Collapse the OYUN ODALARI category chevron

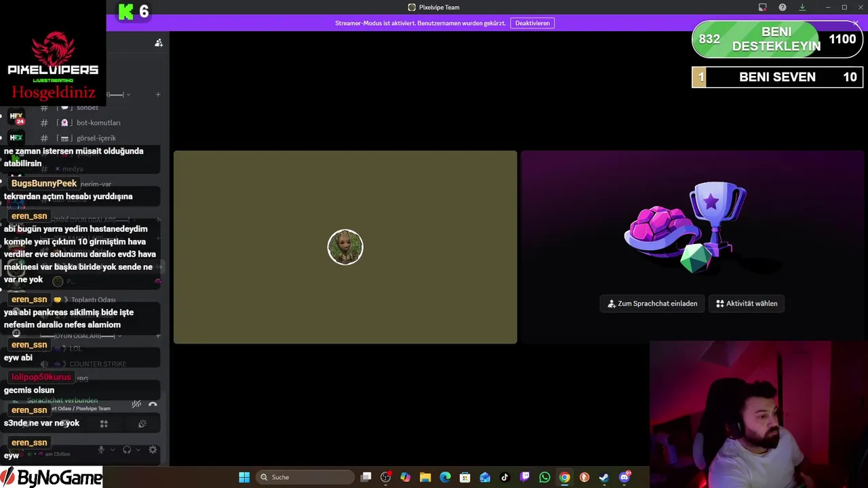(x=119, y=336)
